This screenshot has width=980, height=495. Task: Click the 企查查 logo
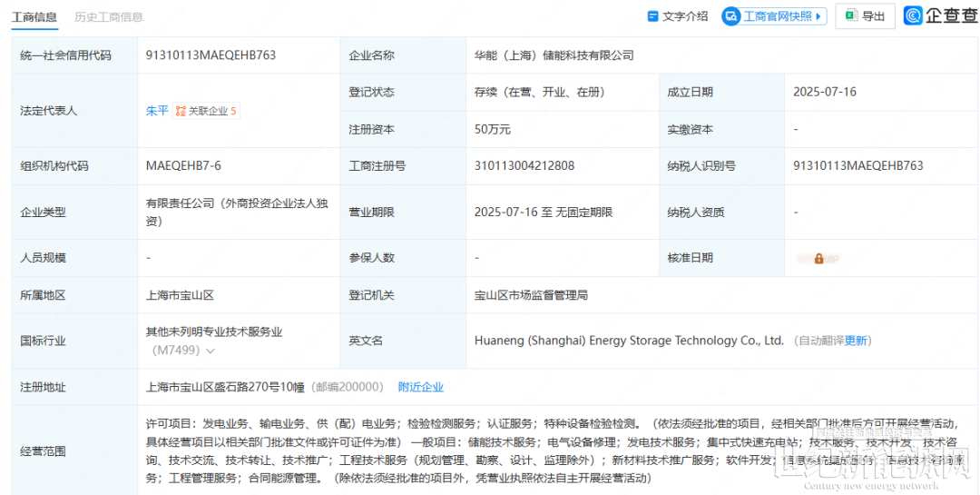click(x=941, y=16)
